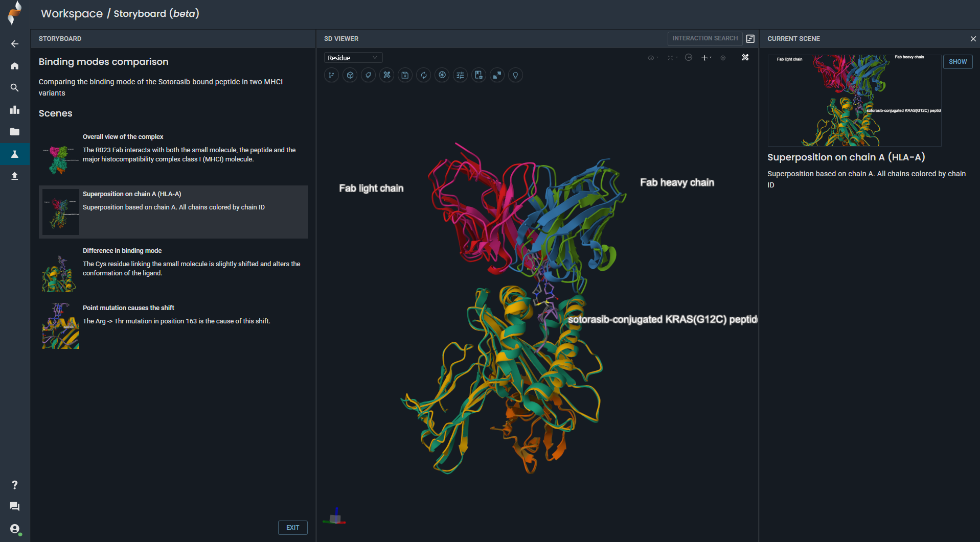Toggle the crossed-tools edit mode in the viewer header
Viewport: 980px width, 542px height.
(745, 58)
